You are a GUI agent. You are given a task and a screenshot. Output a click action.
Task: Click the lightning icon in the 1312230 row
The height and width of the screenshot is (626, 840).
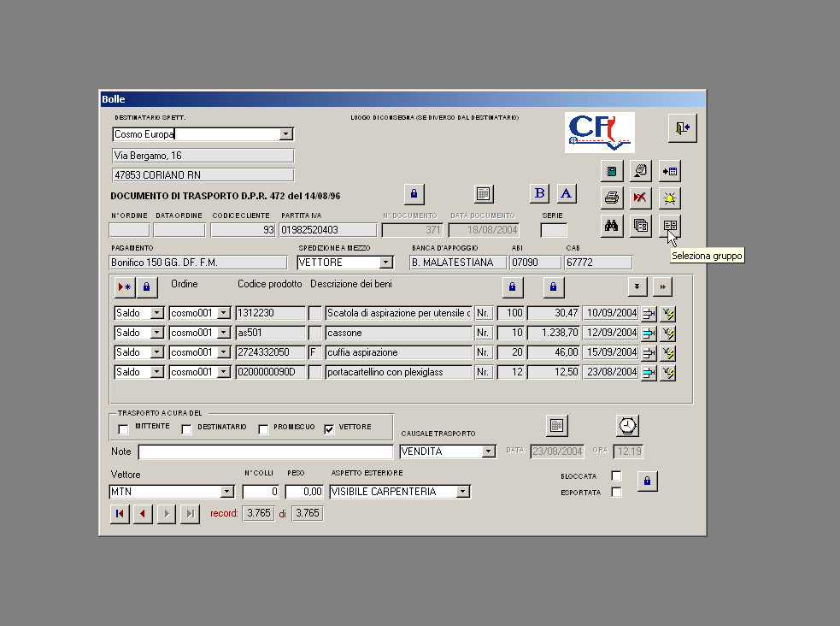click(668, 314)
